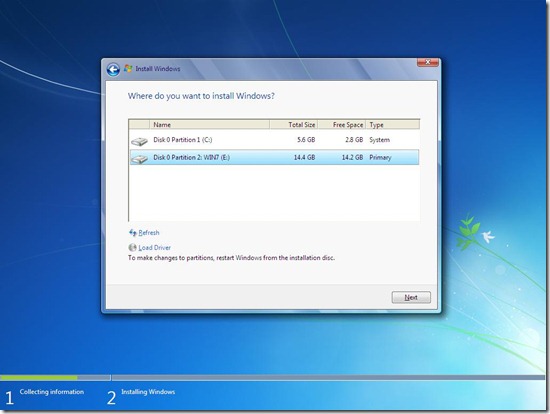
Task: Click the Load Driver disc icon
Action: [x=132, y=248]
